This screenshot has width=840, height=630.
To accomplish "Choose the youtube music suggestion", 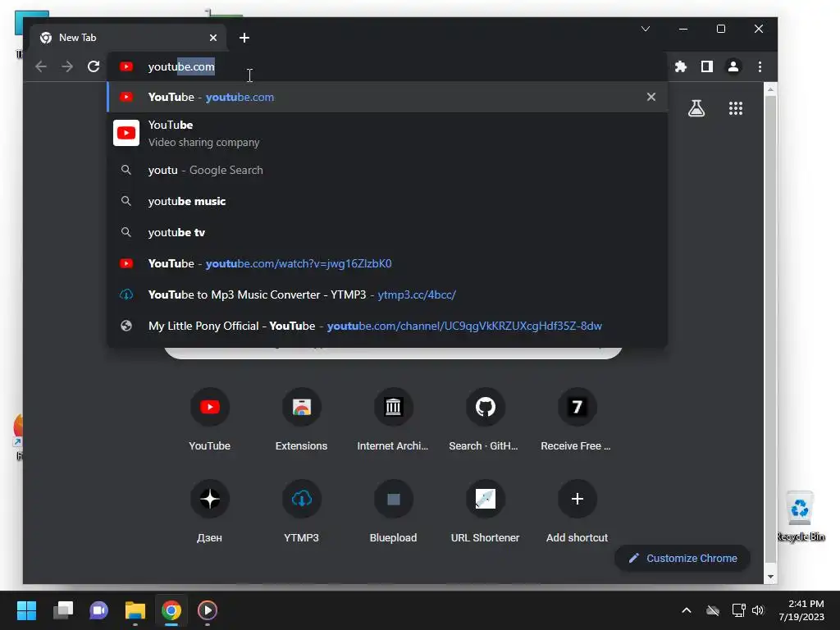I will coord(387,201).
